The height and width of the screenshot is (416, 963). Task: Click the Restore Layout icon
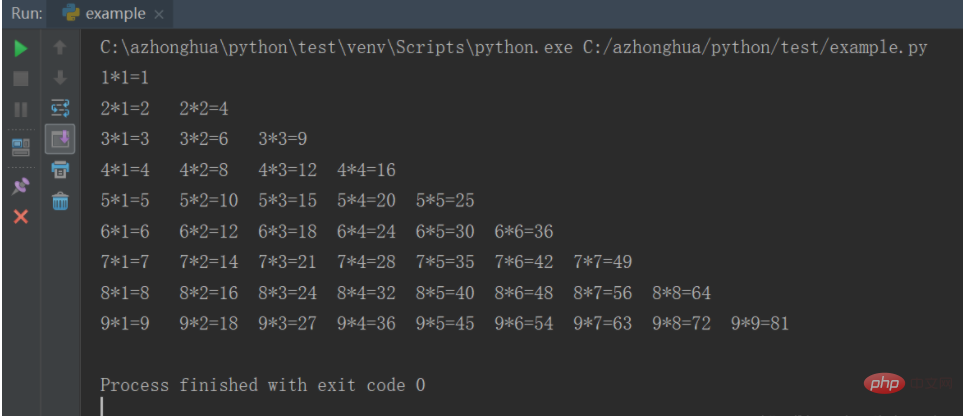pyautogui.click(x=20, y=147)
